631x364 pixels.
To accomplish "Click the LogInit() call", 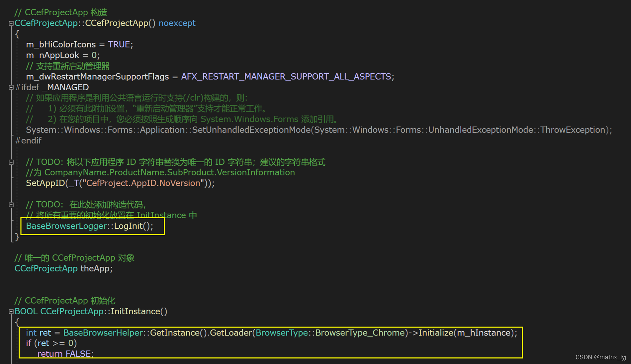I will click(133, 226).
